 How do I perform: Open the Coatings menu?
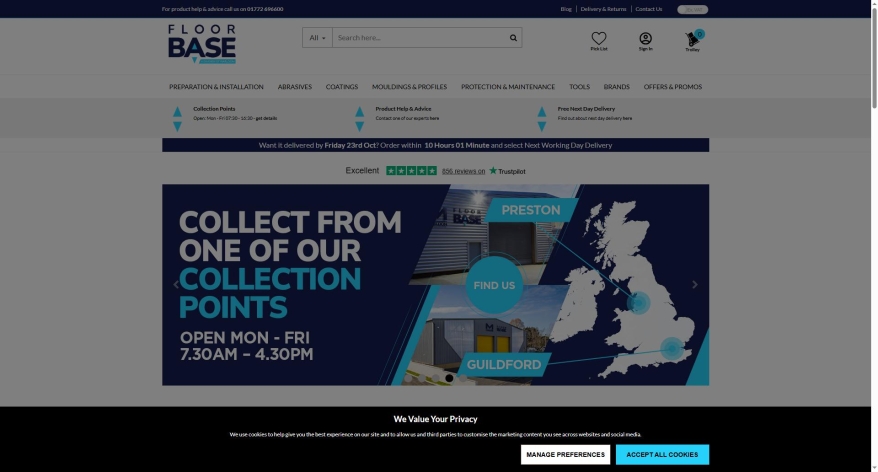[342, 87]
